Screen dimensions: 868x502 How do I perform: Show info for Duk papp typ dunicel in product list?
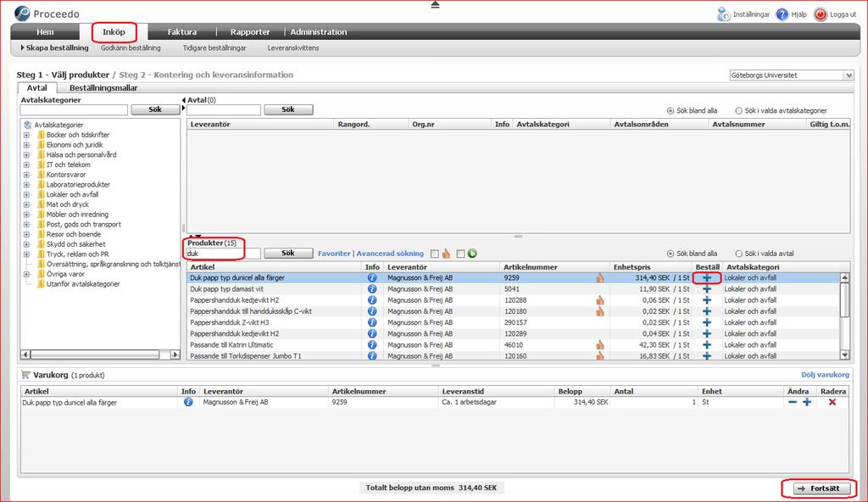point(372,277)
